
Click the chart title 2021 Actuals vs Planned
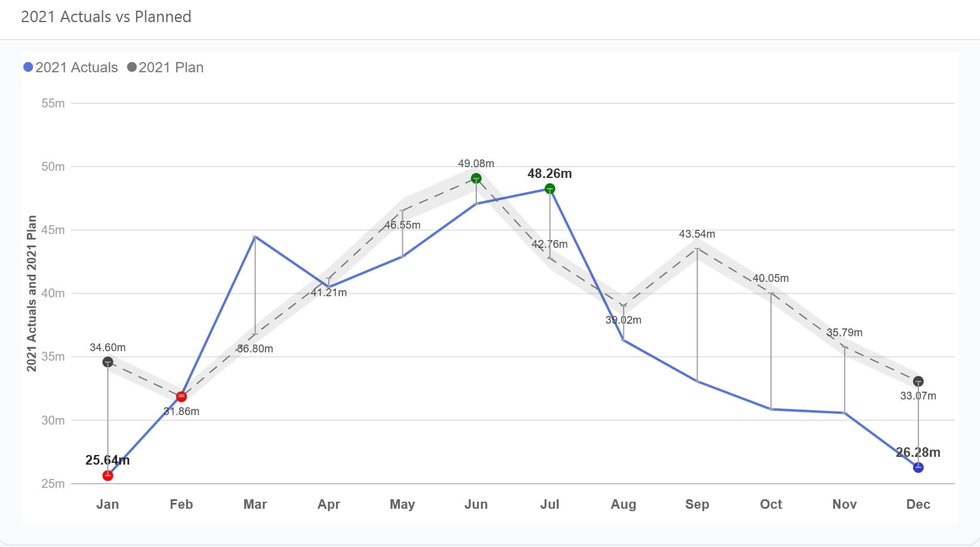click(106, 17)
